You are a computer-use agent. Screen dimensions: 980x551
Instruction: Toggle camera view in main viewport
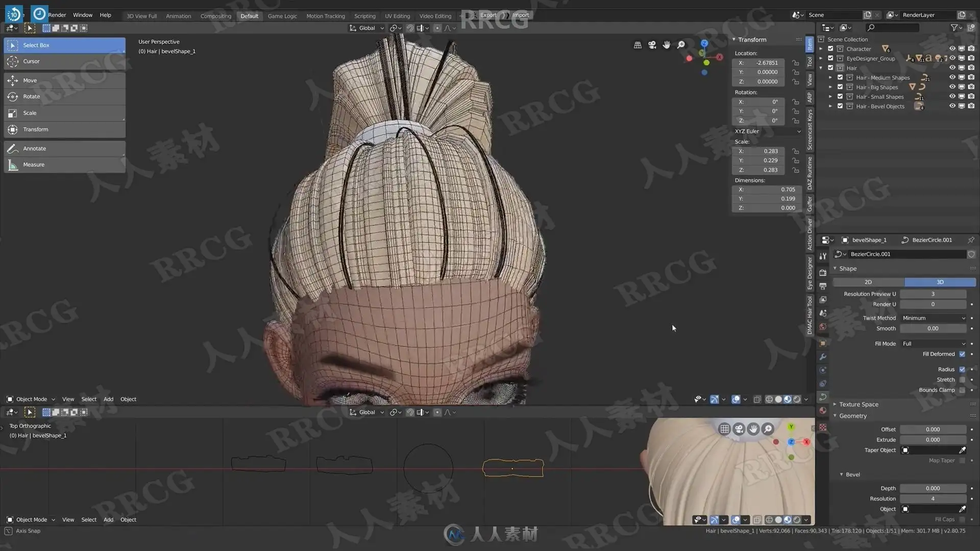coord(652,45)
